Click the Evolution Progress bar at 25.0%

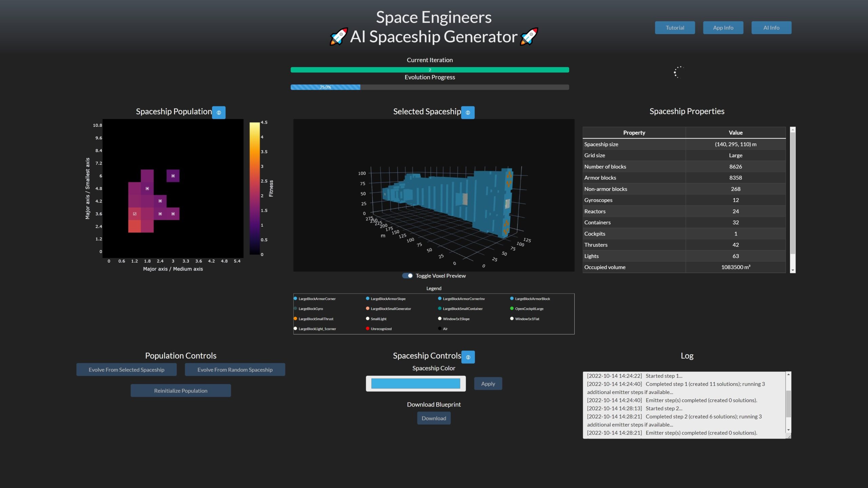click(325, 87)
